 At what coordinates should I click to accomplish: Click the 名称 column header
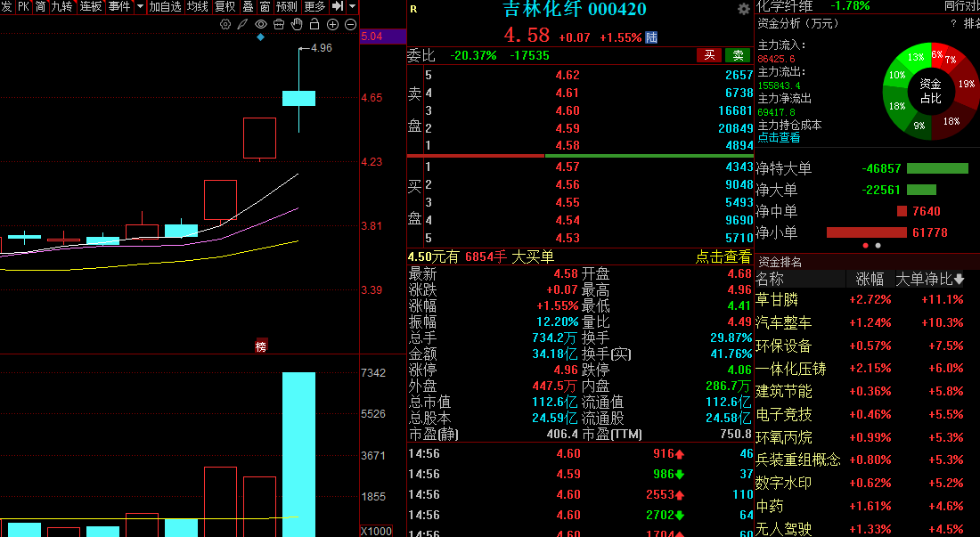coord(770,279)
